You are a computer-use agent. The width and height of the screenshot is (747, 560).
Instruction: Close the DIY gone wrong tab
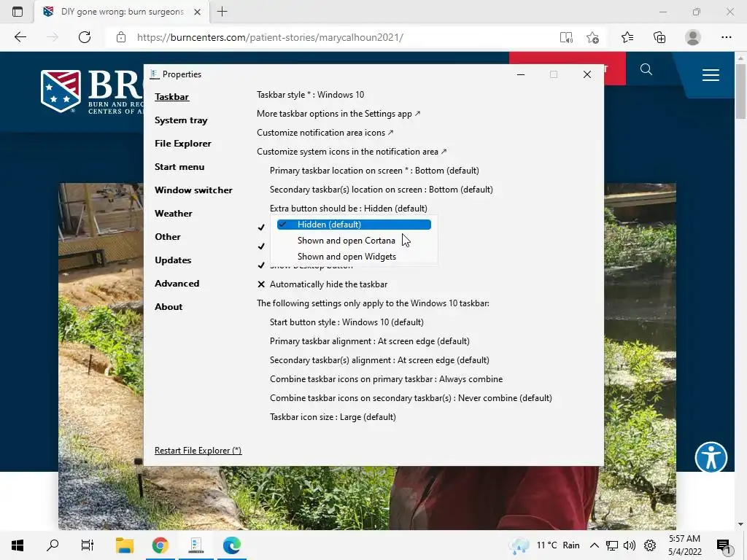click(x=197, y=12)
